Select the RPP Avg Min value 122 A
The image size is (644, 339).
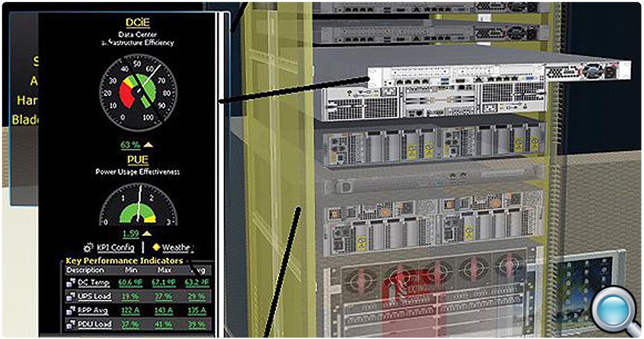coord(130,310)
